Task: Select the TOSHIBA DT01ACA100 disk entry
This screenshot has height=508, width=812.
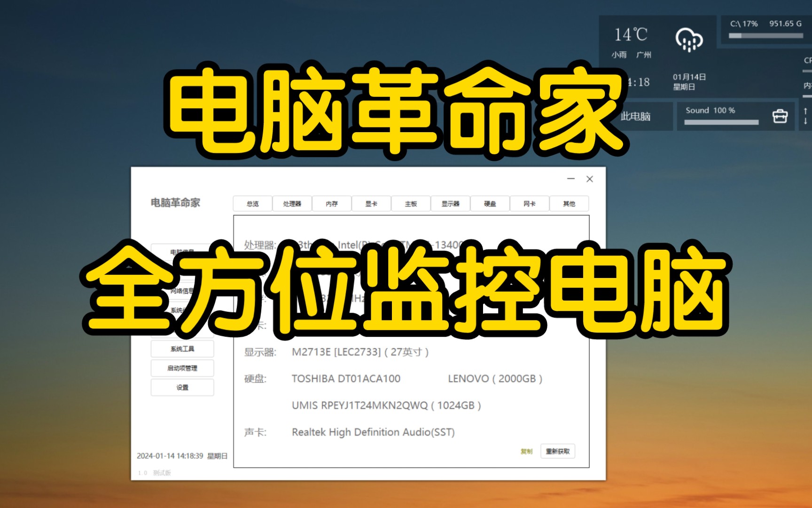Action: [346, 379]
